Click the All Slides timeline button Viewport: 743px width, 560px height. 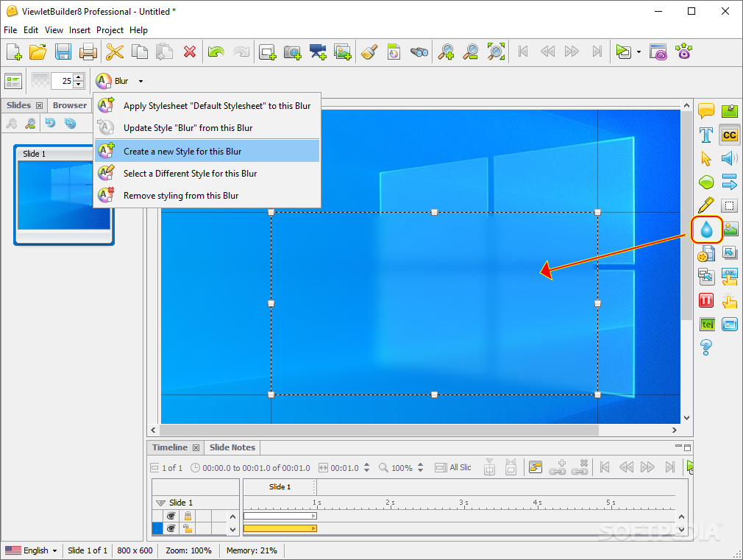point(453,467)
